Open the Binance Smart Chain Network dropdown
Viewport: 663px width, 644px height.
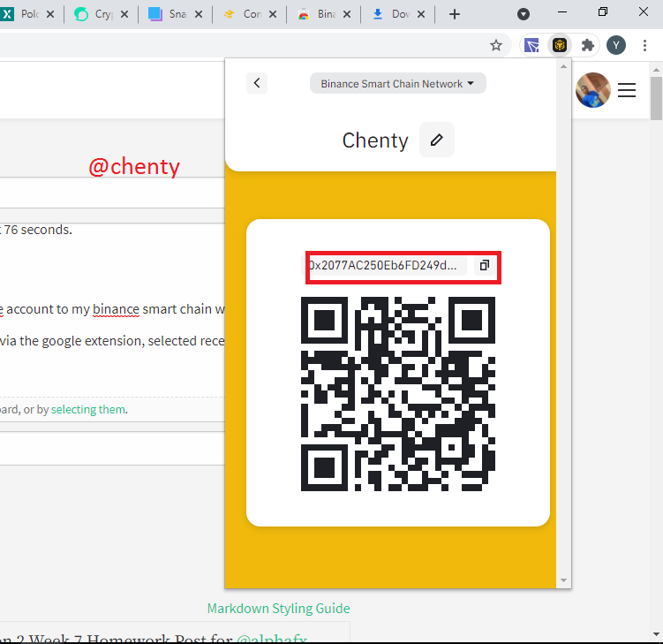pyautogui.click(x=397, y=83)
